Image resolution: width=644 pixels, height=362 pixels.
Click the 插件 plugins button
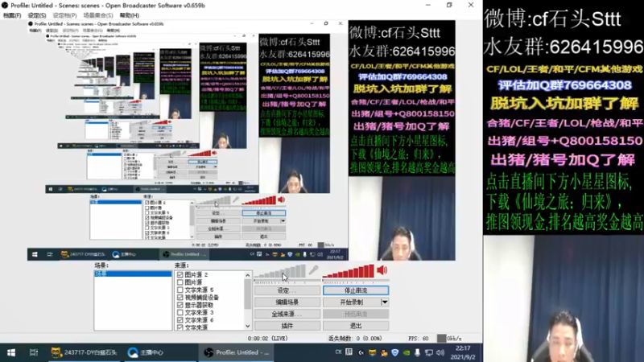click(x=287, y=326)
